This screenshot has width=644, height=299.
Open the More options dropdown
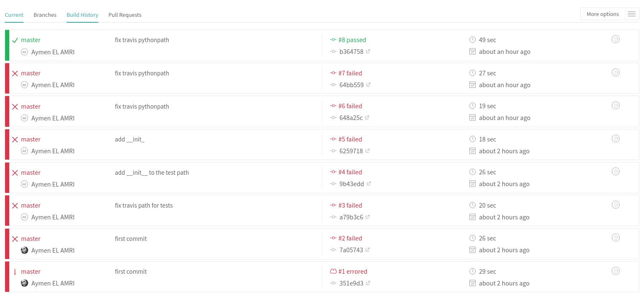603,14
